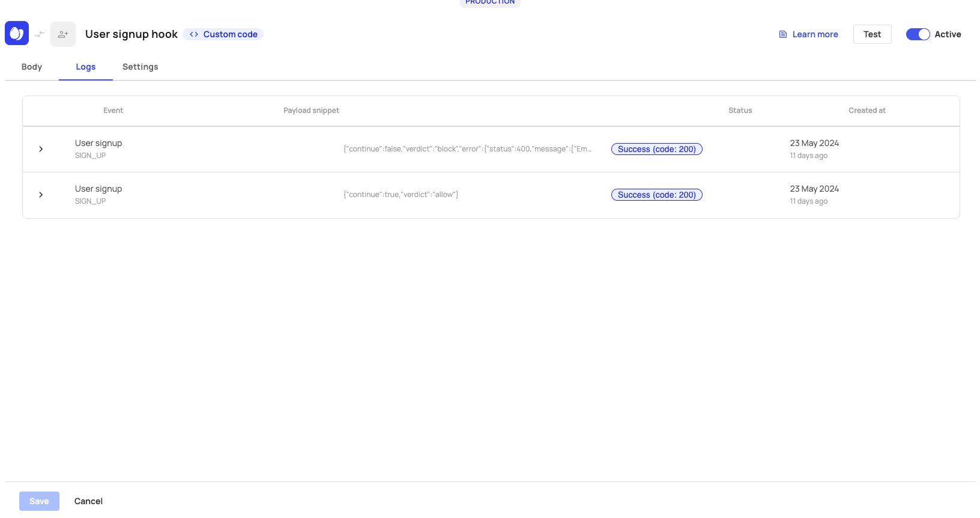Click the Created at column header

pyautogui.click(x=867, y=111)
